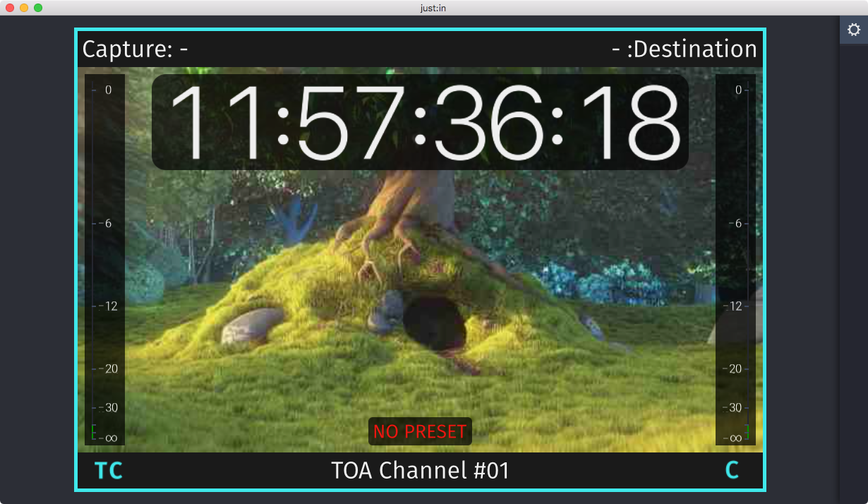Screen dimensions: 868x504
Task: Click the NO PRESET warning label
Action: 420,431
